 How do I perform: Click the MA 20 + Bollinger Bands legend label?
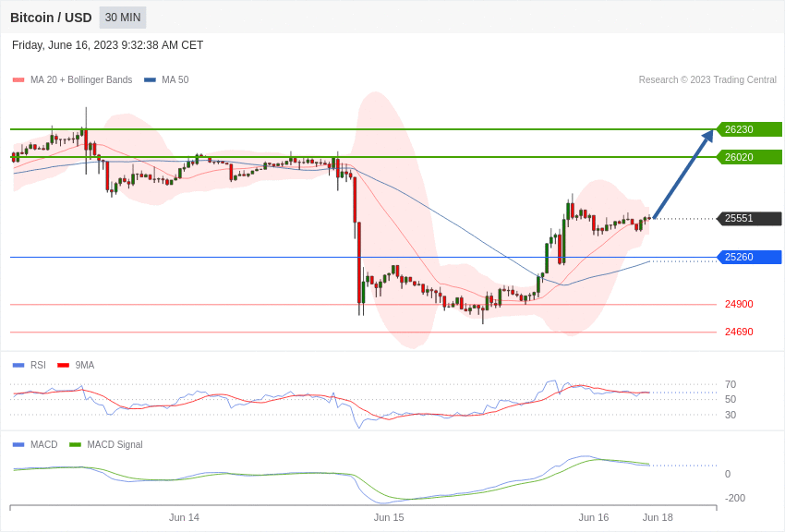pos(81,80)
